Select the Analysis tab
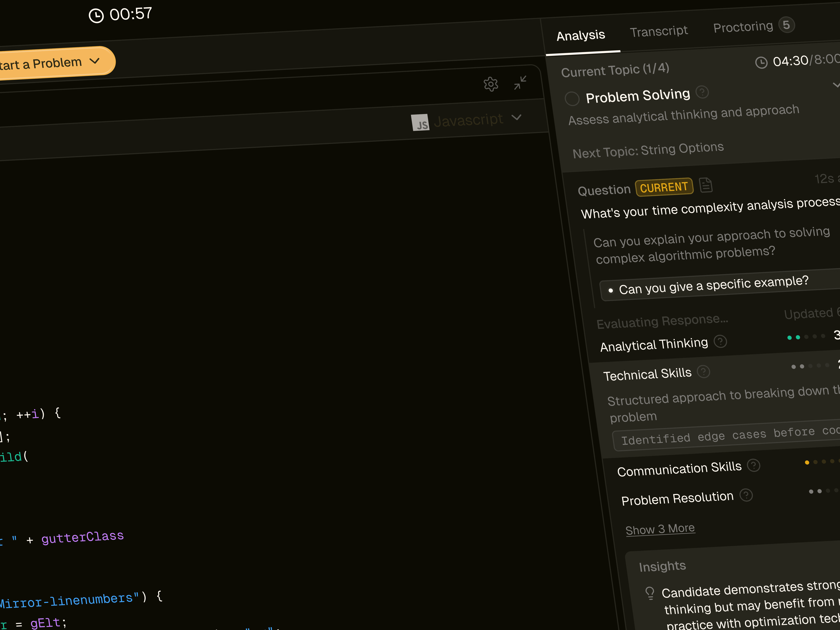 [581, 36]
